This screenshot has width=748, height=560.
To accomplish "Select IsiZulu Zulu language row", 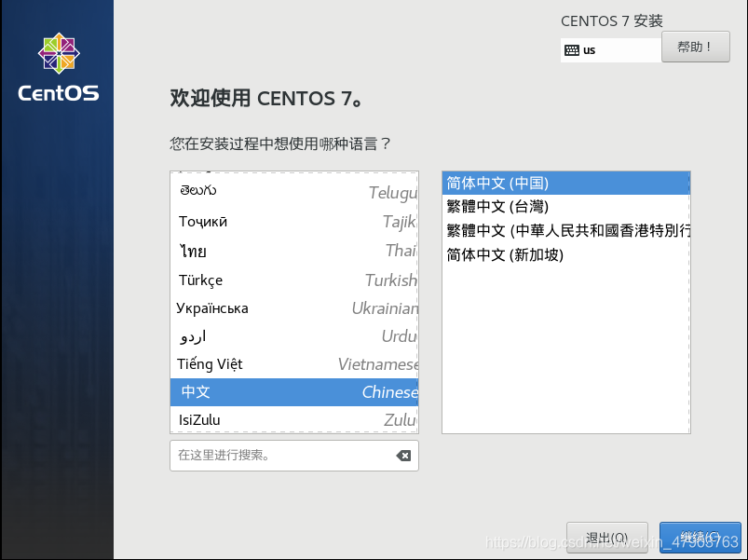I will (x=293, y=419).
